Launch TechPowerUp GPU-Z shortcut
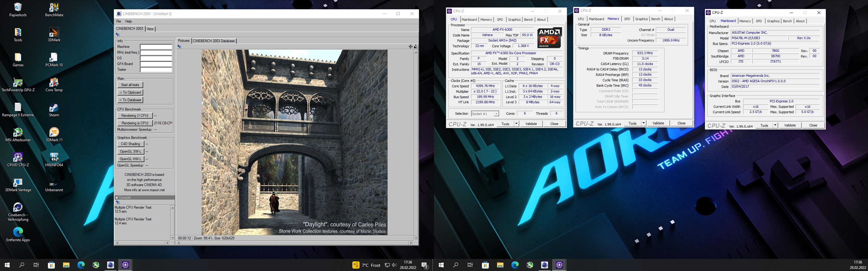Viewport: 868px width, 271px height. click(x=18, y=85)
